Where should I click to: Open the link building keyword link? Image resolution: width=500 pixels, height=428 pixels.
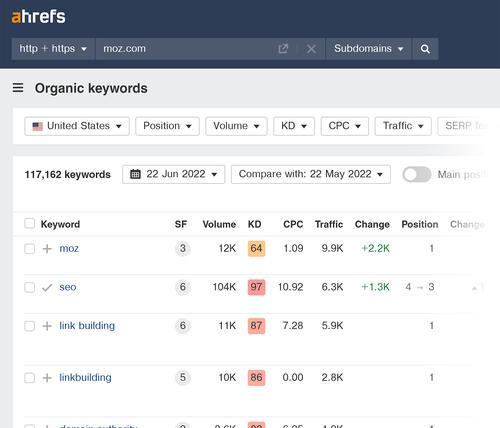87,326
